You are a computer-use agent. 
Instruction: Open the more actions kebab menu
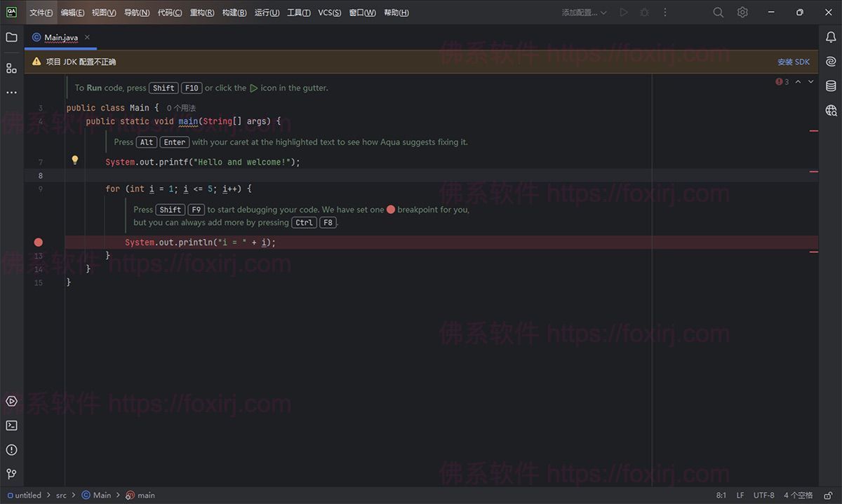664,12
